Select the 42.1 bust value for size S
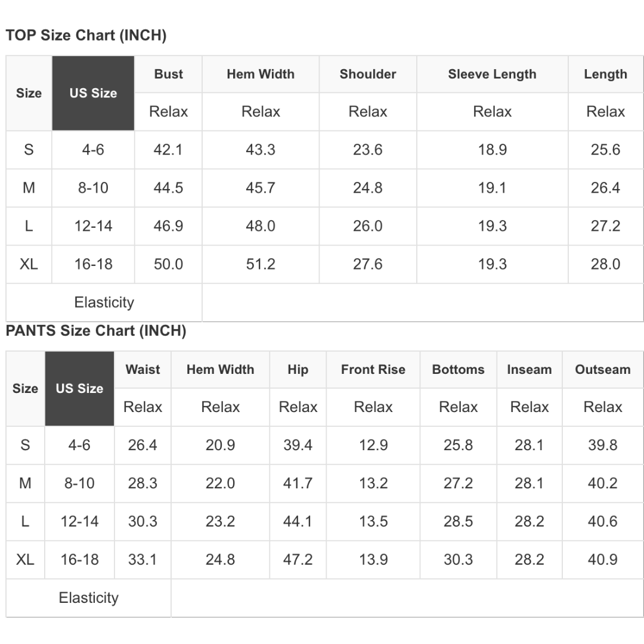 click(168, 150)
